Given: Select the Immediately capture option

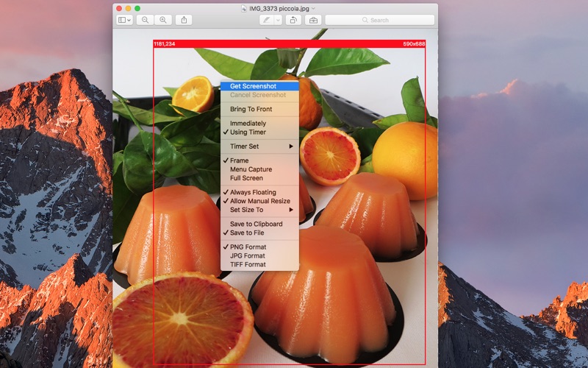Looking at the screenshot, I should (259, 123).
